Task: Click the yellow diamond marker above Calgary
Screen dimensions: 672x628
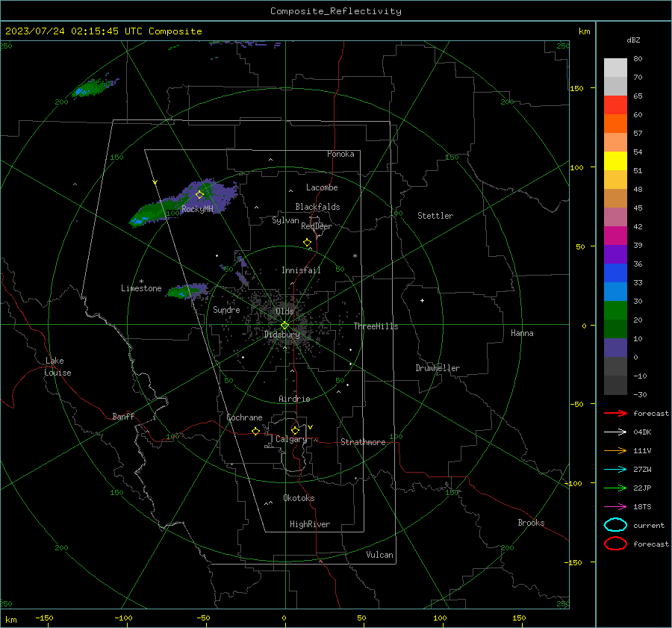Action: (295, 430)
